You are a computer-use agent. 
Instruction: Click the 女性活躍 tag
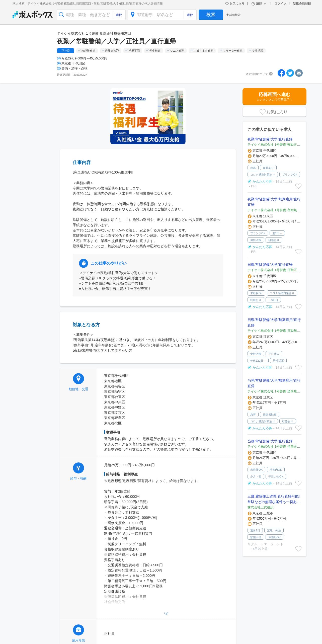coord(256,51)
